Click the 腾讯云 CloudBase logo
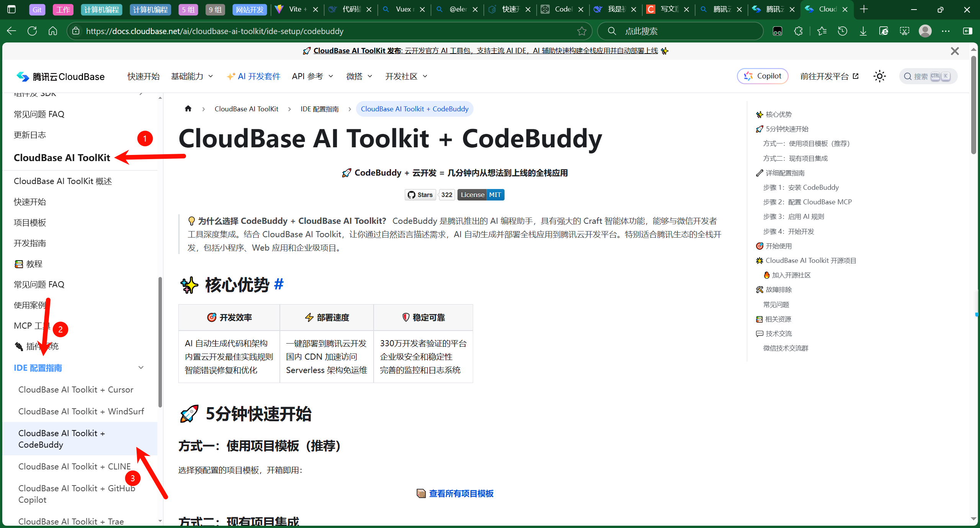The image size is (980, 528). point(60,77)
